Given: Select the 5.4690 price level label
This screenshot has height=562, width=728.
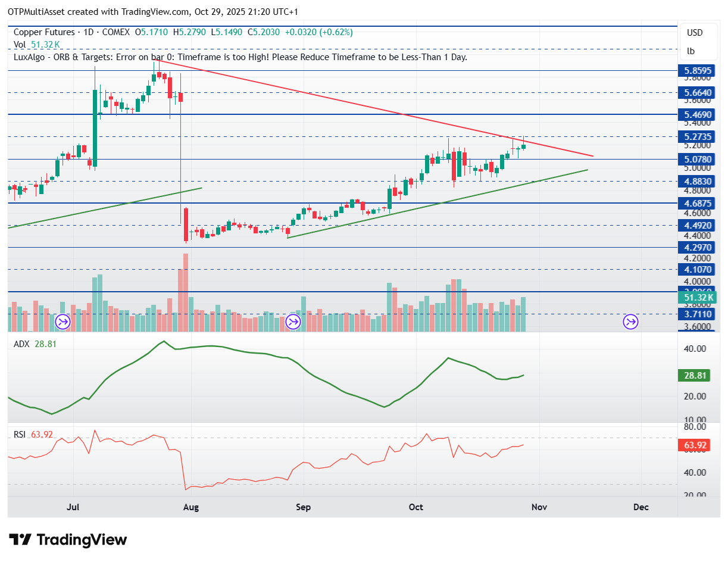Looking at the screenshot, I should point(696,114).
